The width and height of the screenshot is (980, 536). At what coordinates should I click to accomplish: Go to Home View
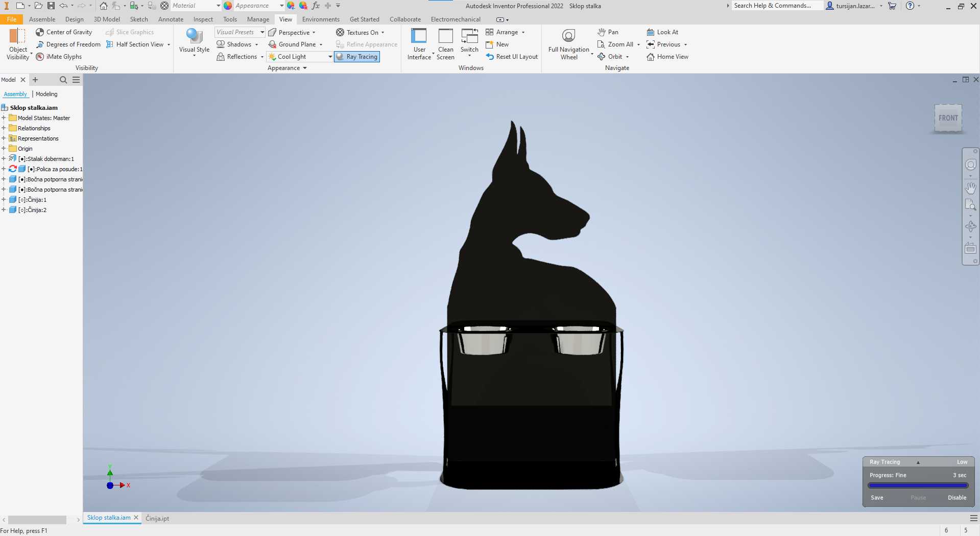(667, 57)
